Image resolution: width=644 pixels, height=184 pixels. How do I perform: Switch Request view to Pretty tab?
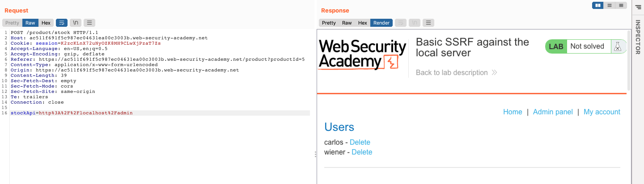click(12, 23)
